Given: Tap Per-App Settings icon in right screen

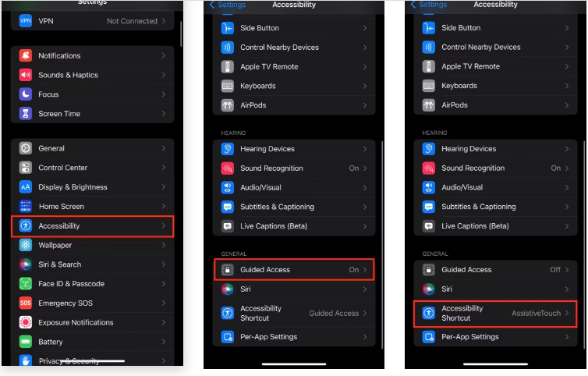Looking at the screenshot, I should click(429, 336).
